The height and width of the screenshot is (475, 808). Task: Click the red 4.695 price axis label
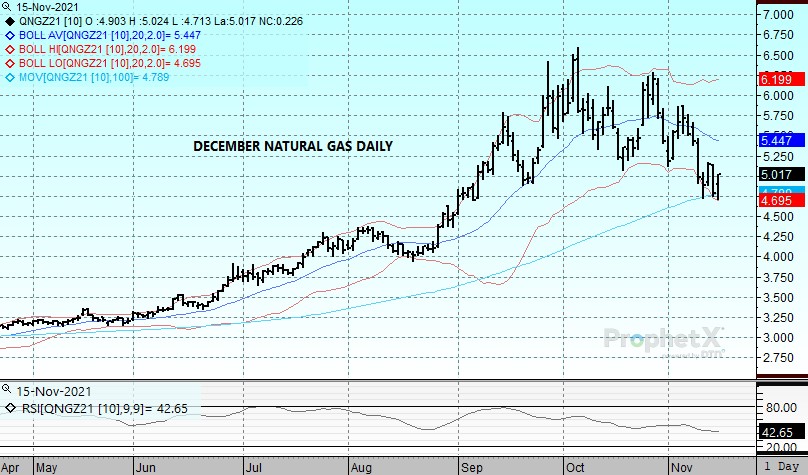tap(776, 201)
